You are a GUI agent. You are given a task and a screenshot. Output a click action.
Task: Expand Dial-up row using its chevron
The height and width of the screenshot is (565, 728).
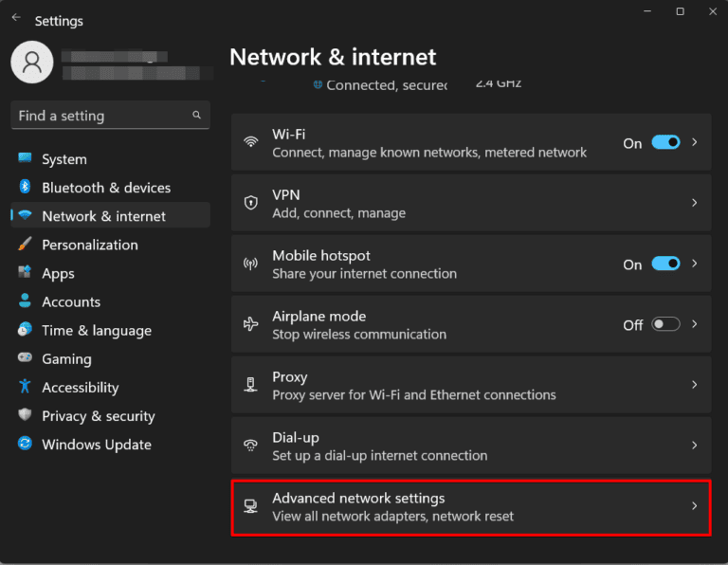pyautogui.click(x=694, y=446)
